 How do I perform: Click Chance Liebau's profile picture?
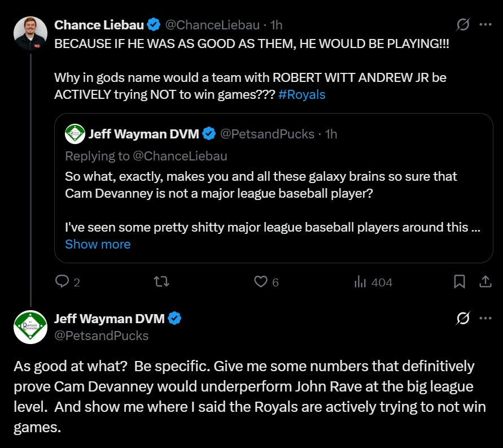30,34
